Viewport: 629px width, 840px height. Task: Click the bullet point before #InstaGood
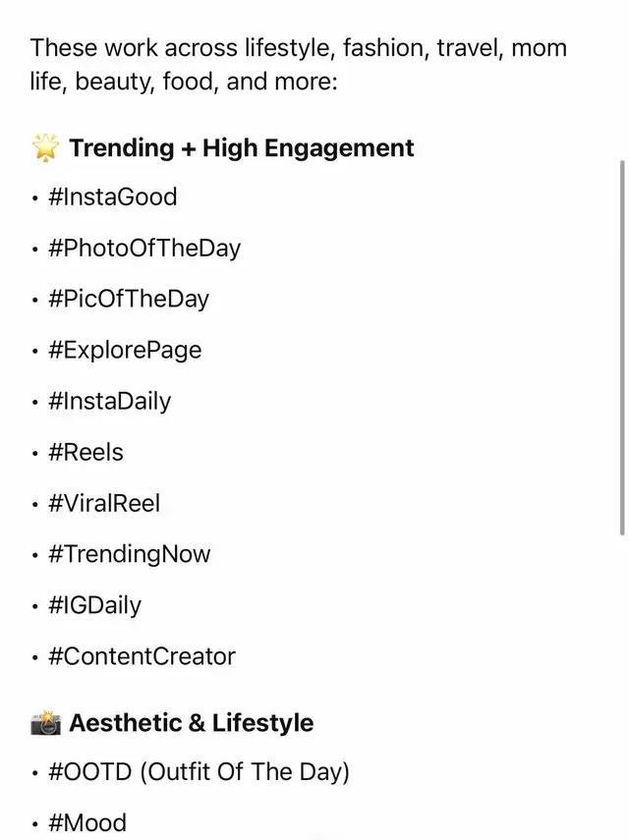click(35, 198)
